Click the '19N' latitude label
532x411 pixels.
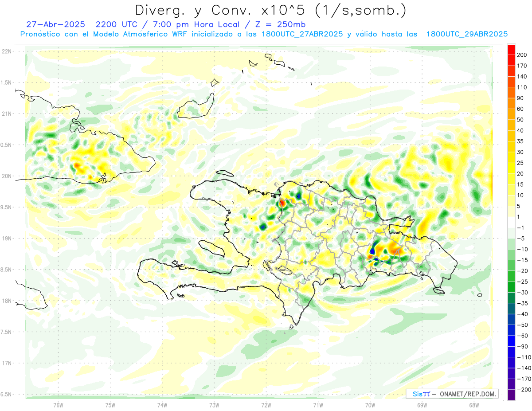(7, 239)
